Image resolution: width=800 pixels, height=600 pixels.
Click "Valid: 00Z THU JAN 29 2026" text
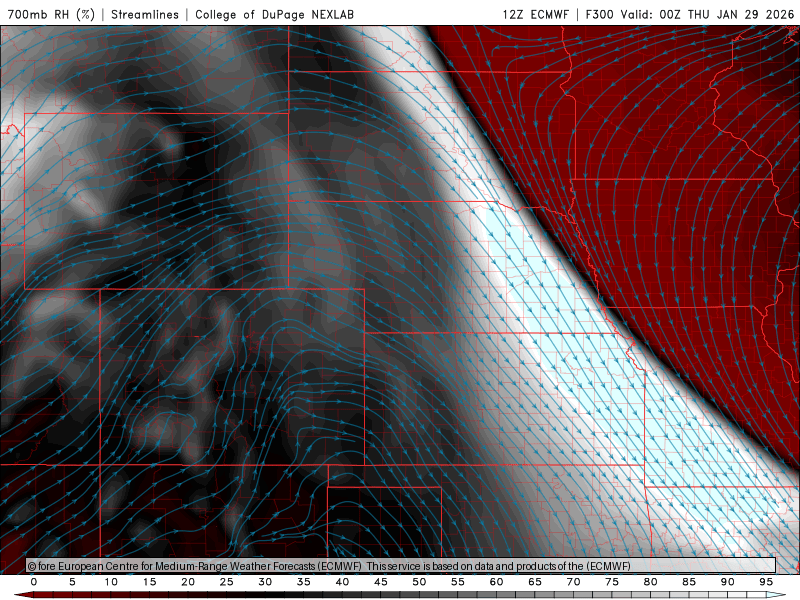pos(708,14)
